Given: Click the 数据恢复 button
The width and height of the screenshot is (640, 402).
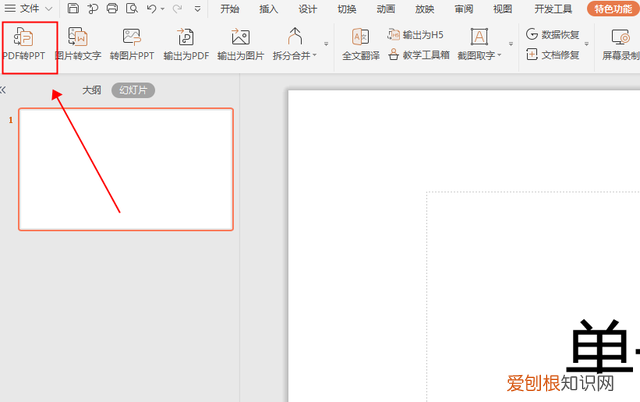Looking at the screenshot, I should click(x=554, y=35).
